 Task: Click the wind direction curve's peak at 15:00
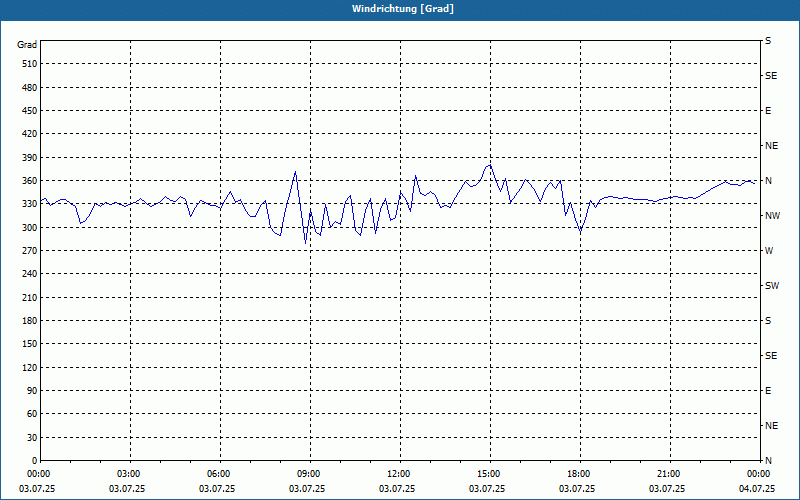(x=490, y=165)
